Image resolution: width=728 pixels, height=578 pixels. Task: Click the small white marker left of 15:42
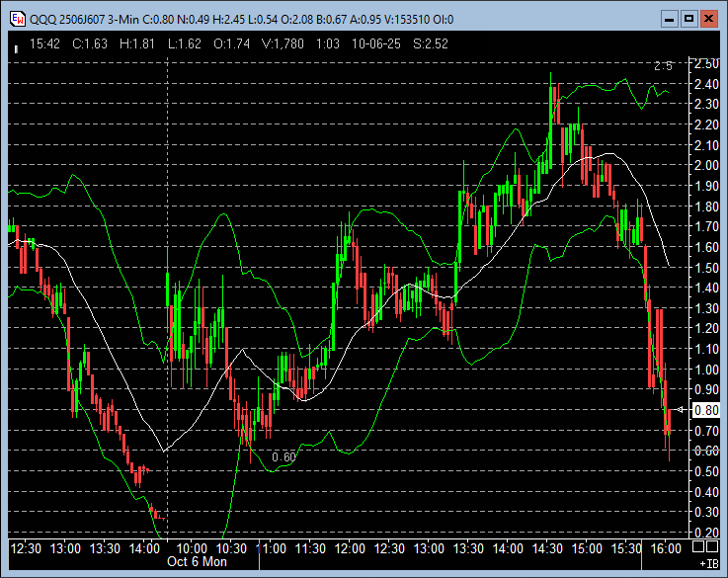[x=16, y=45]
